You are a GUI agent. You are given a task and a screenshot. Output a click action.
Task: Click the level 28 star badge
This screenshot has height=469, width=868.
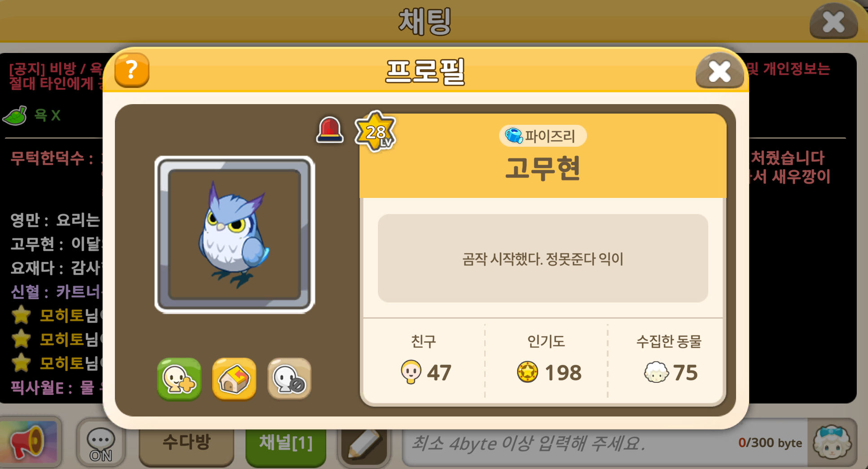coord(375,131)
